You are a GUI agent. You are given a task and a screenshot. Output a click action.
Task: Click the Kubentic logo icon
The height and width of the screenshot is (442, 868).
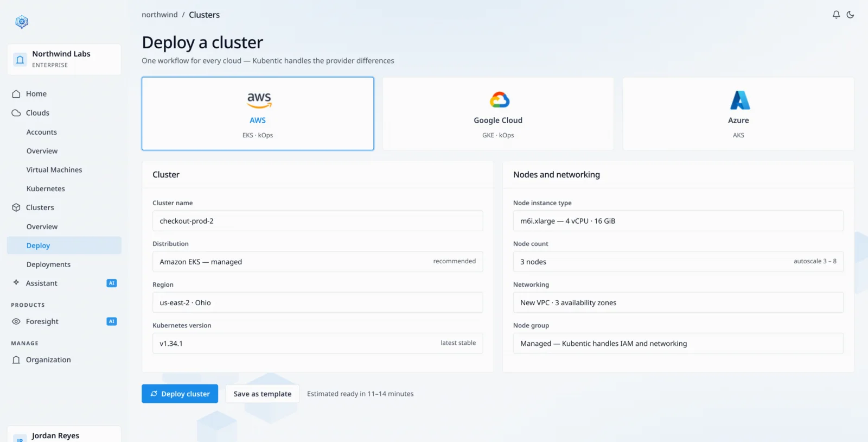(22, 22)
